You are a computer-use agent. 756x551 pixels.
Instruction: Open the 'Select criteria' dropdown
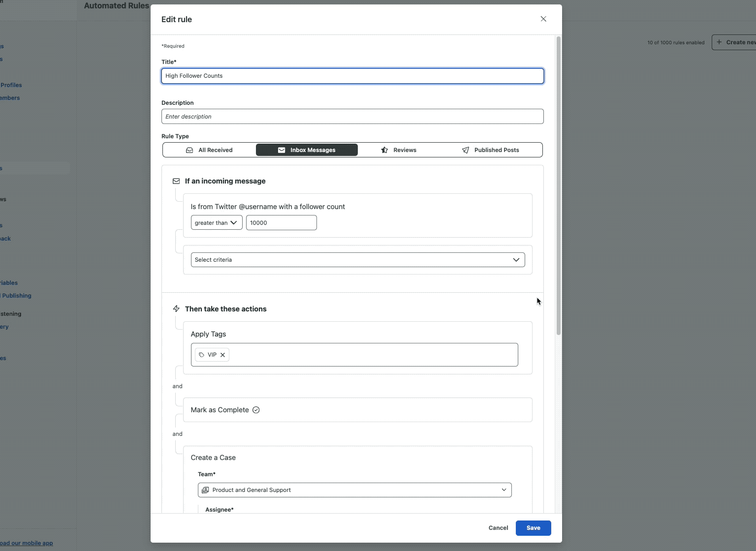click(357, 259)
